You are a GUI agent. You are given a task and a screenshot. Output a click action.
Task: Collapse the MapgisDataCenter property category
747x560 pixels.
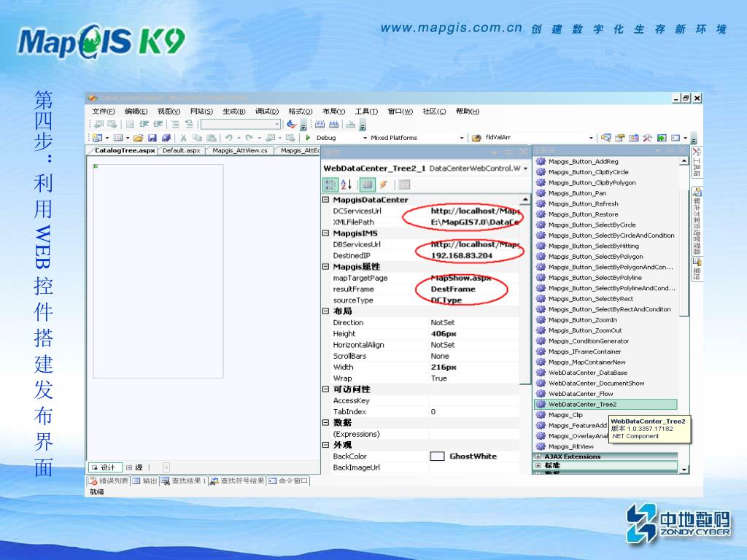[326, 200]
